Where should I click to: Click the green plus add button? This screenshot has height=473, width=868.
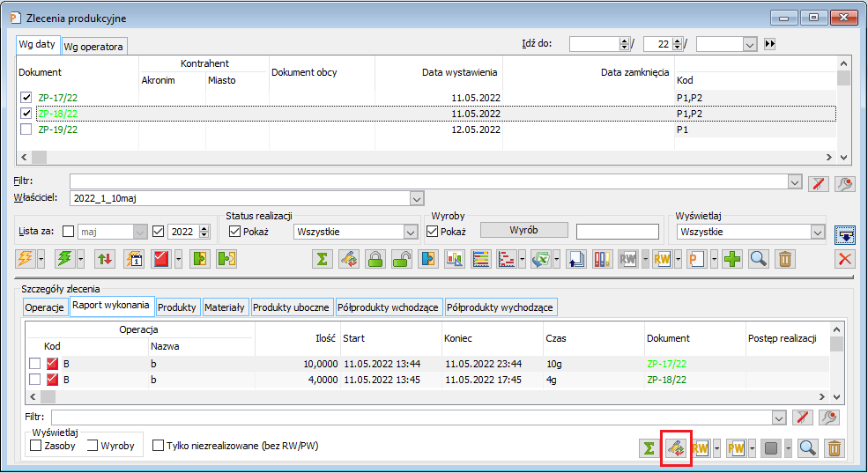click(732, 259)
